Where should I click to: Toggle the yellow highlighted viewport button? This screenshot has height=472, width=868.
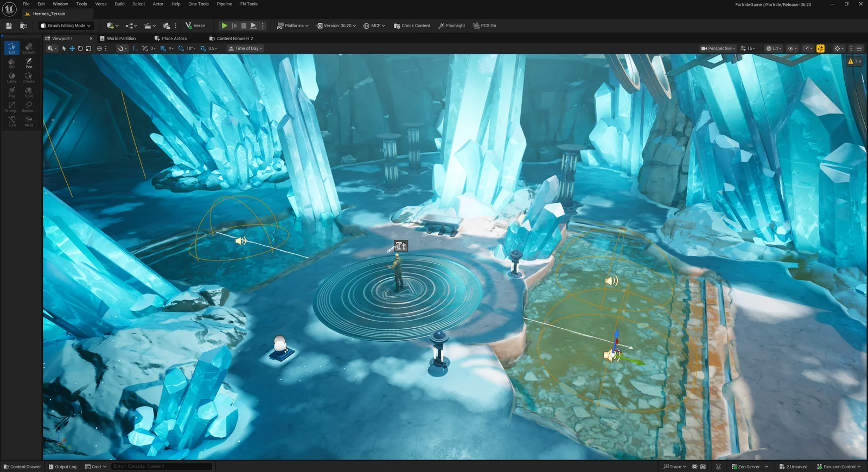[x=820, y=48]
